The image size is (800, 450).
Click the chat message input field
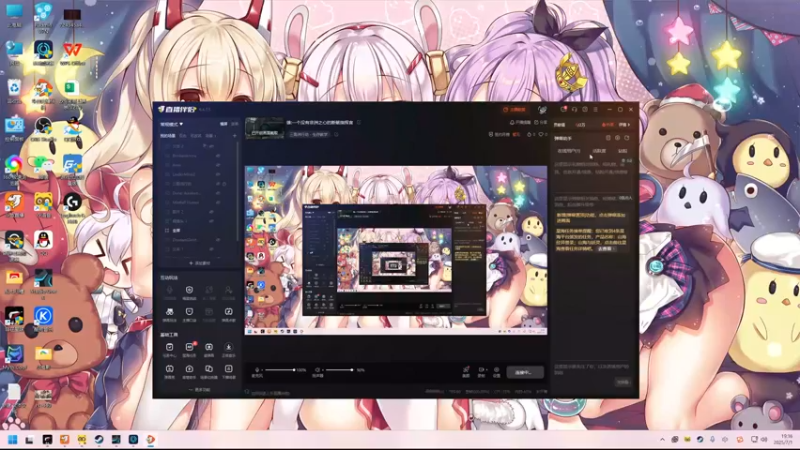point(592,369)
